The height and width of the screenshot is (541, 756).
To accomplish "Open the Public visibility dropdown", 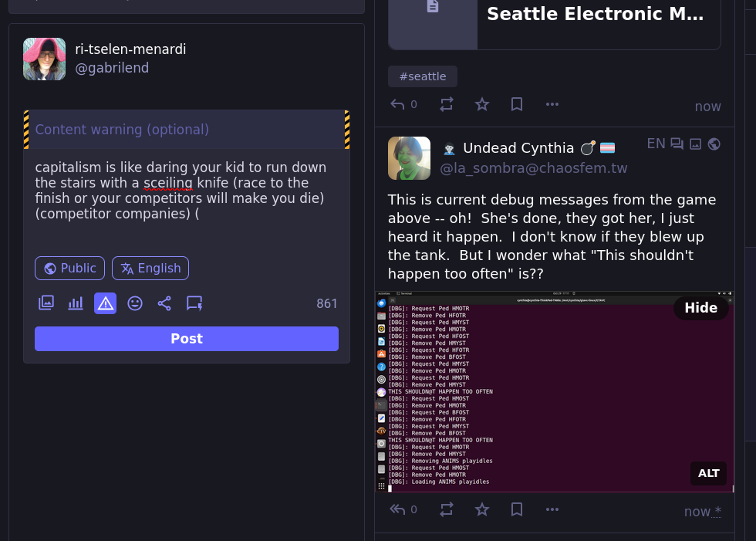I will click(x=69, y=268).
